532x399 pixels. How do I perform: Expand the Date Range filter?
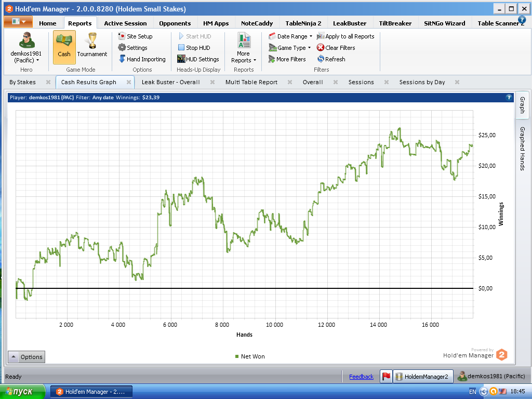click(x=290, y=36)
